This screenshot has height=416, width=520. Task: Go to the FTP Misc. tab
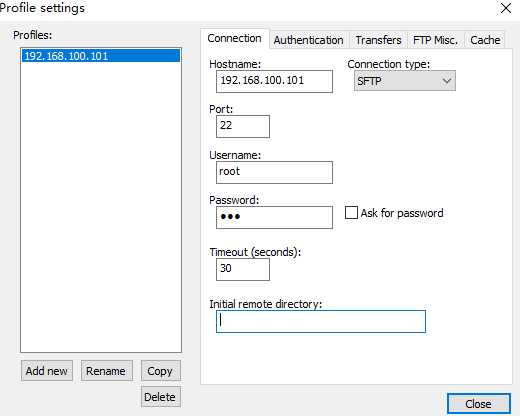coord(435,40)
